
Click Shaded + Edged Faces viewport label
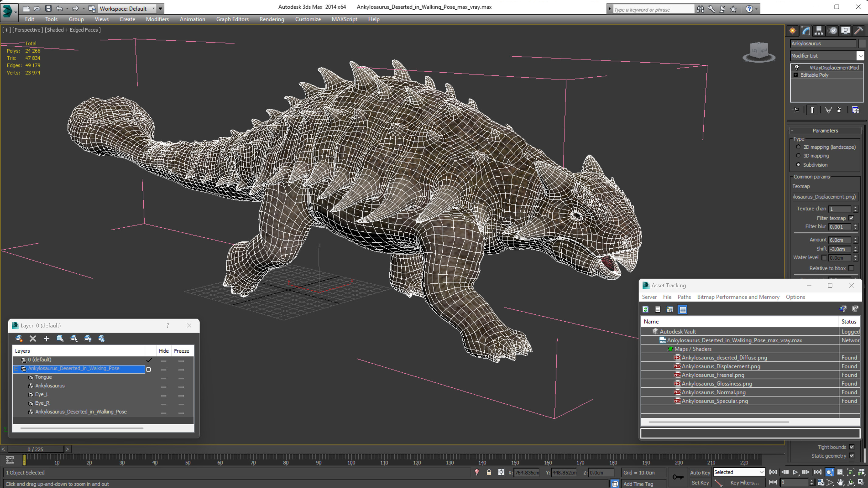pos(72,29)
